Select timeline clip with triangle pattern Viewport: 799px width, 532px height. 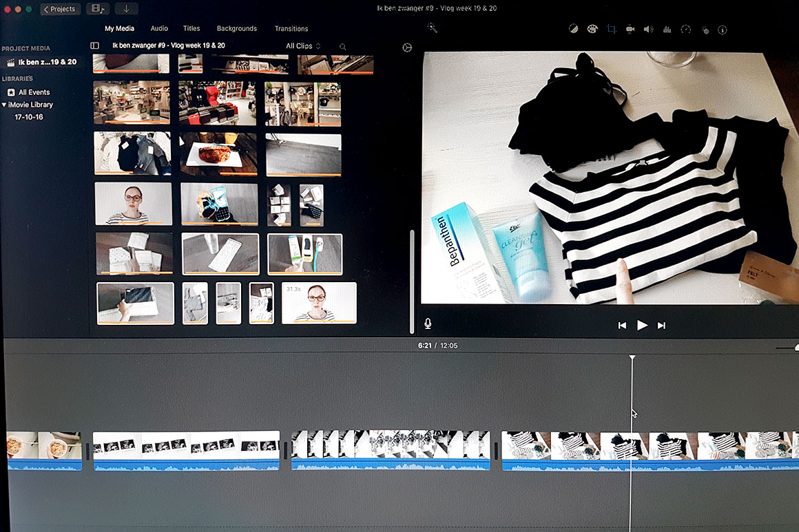click(391, 450)
